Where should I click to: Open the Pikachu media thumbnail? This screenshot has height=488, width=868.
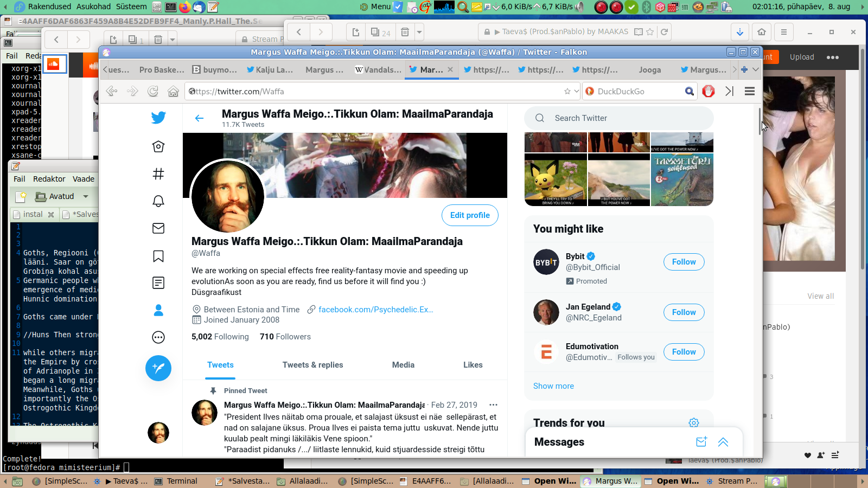coord(556,179)
